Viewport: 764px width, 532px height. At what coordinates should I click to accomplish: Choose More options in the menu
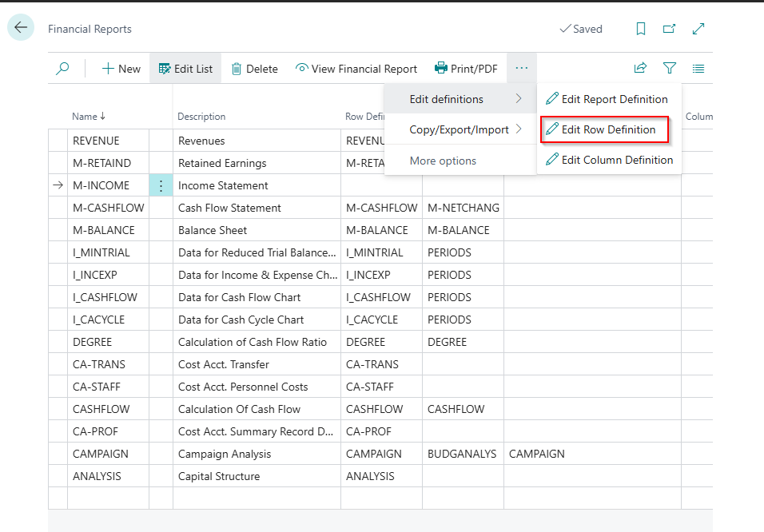coord(443,161)
